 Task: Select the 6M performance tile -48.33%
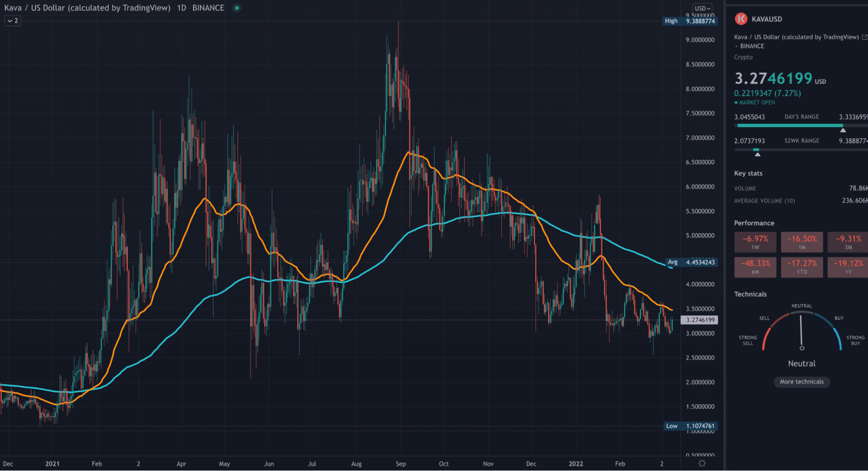[x=755, y=267]
